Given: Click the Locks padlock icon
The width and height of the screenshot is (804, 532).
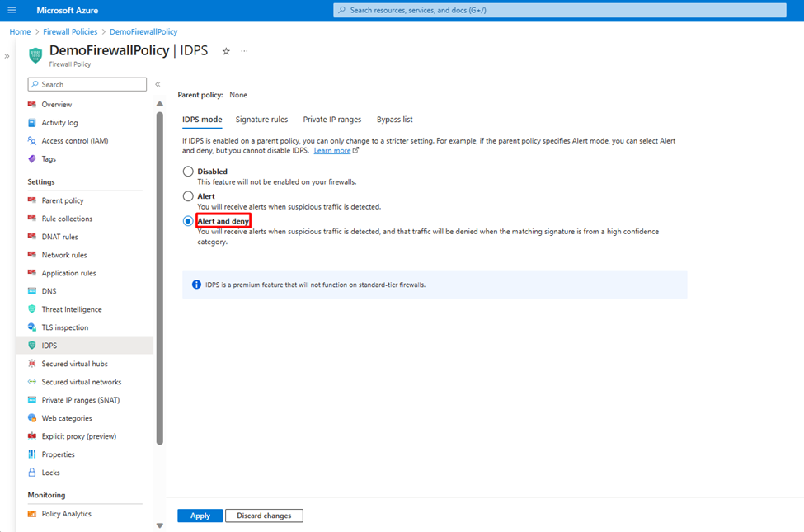Looking at the screenshot, I should point(32,473).
